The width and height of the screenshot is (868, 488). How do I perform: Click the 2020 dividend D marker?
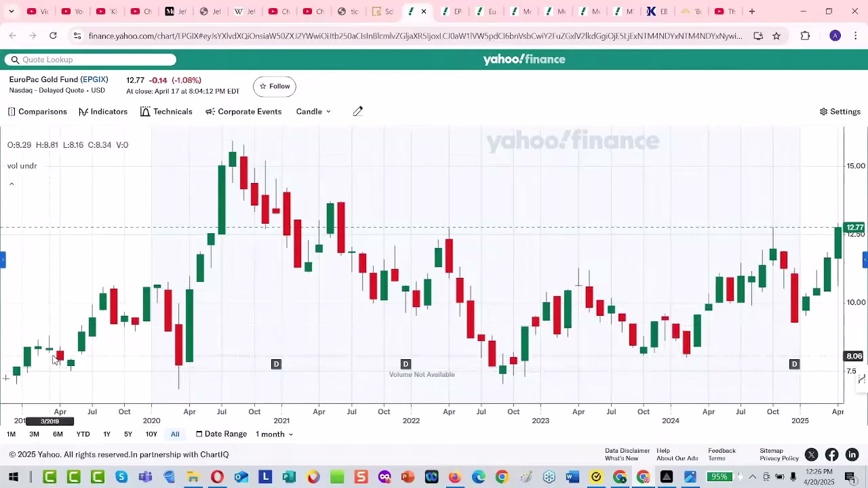[x=276, y=365]
